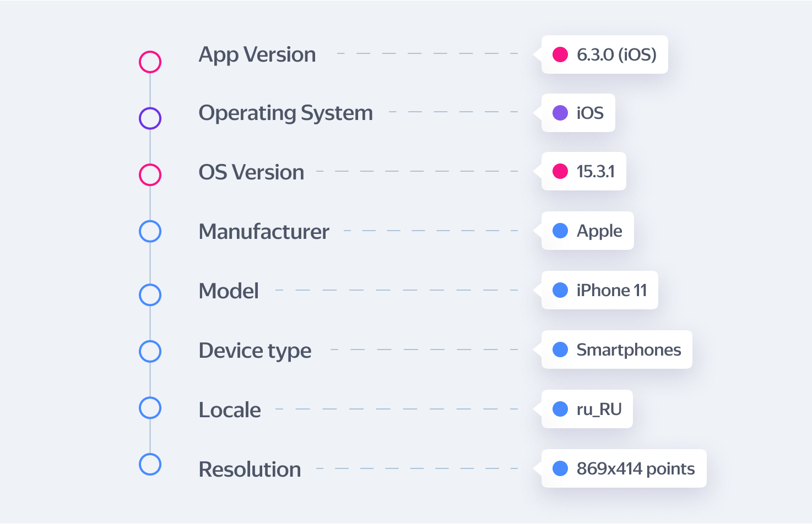The height and width of the screenshot is (524, 812).
Task: Select the iOS operating system tag
Action: pyautogui.click(x=578, y=113)
